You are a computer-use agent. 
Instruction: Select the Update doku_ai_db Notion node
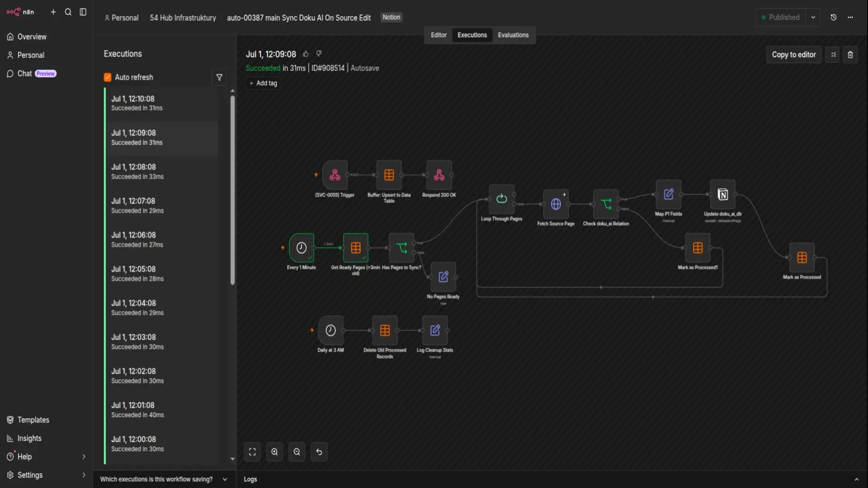(722, 194)
